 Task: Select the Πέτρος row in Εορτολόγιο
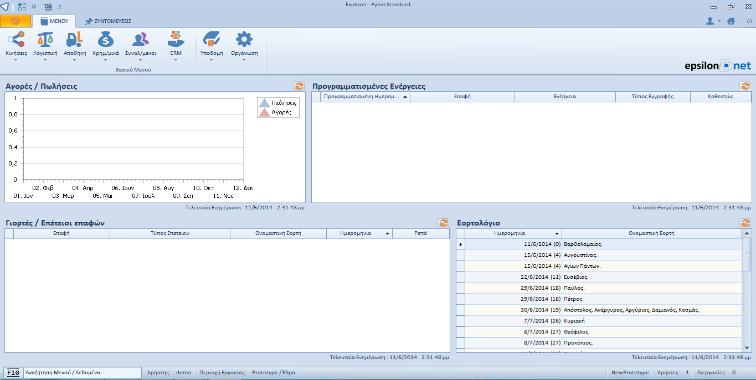pos(599,299)
